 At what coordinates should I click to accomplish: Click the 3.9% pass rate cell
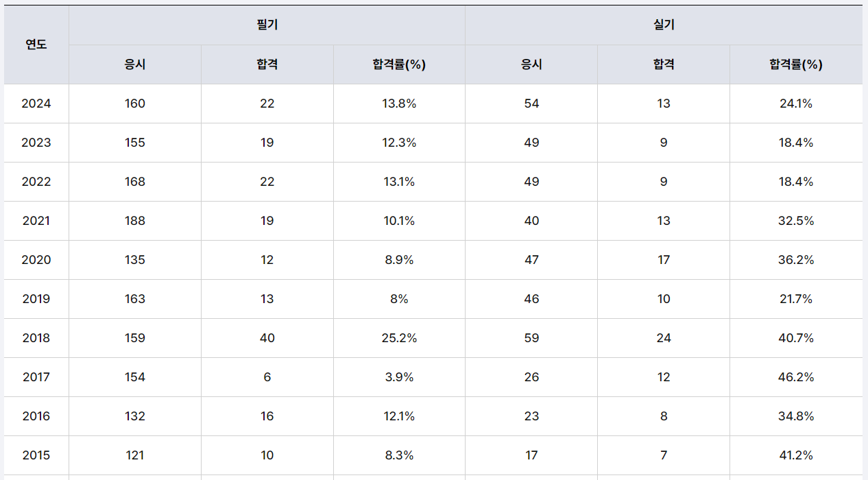pos(399,377)
